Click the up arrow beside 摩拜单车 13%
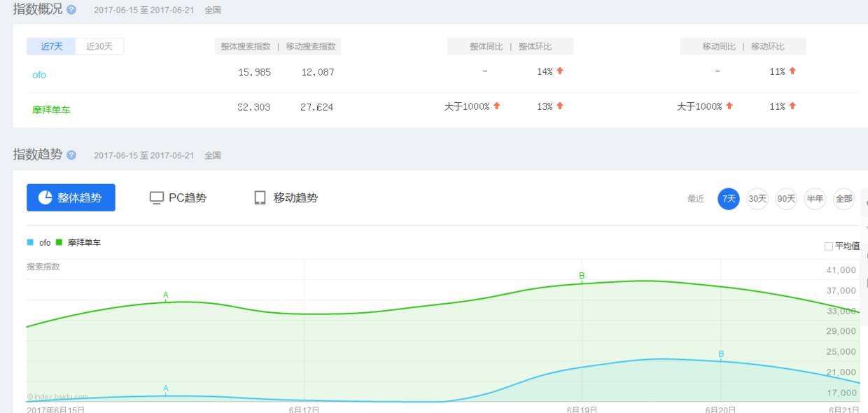868x413 pixels. point(560,106)
